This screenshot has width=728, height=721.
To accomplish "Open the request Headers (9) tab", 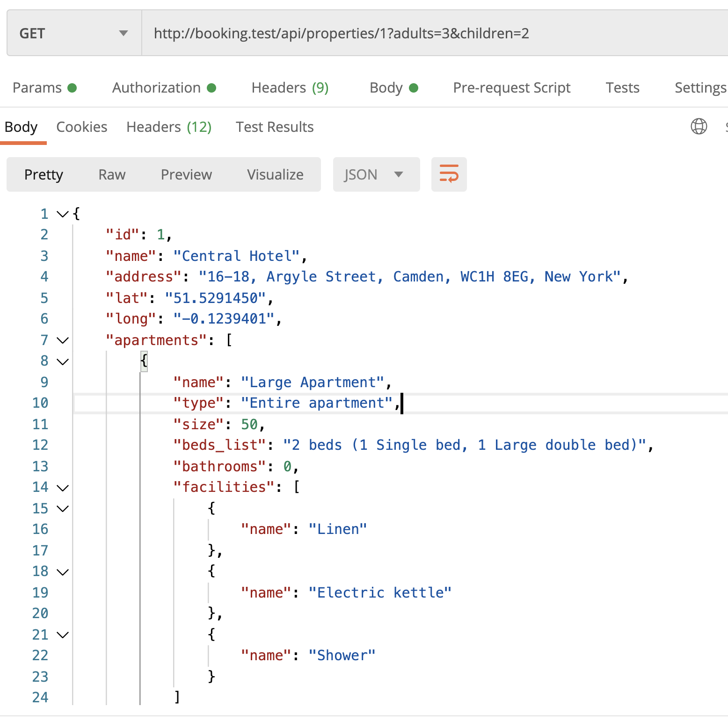I will click(290, 88).
